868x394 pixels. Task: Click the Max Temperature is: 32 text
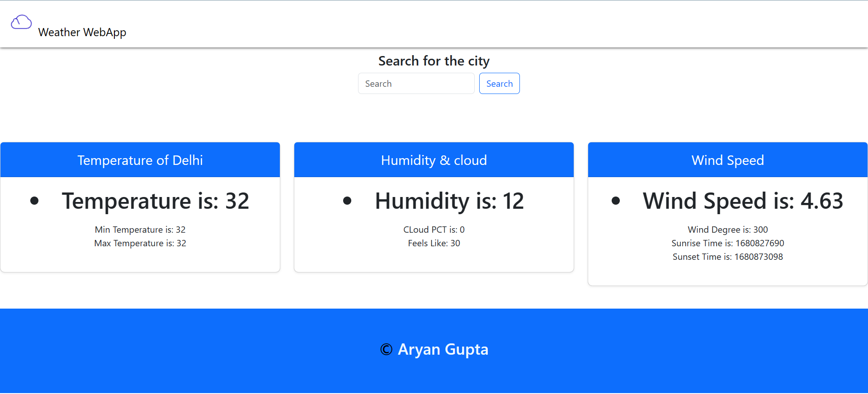[140, 243]
